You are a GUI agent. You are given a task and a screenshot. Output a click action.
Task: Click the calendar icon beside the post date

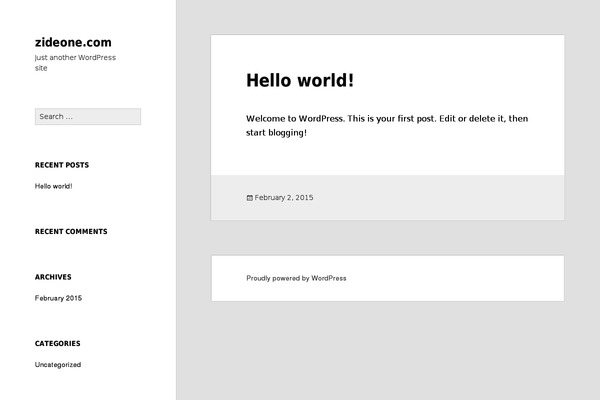(249, 198)
